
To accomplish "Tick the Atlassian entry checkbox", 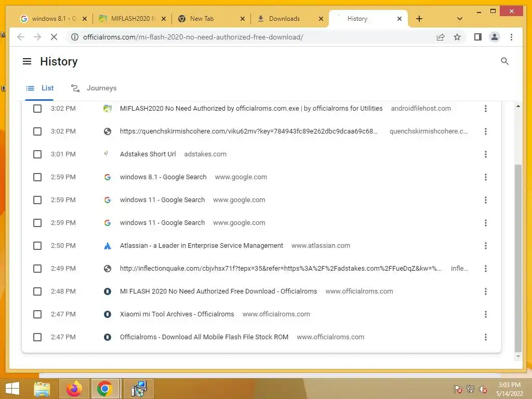I will click(x=37, y=246).
